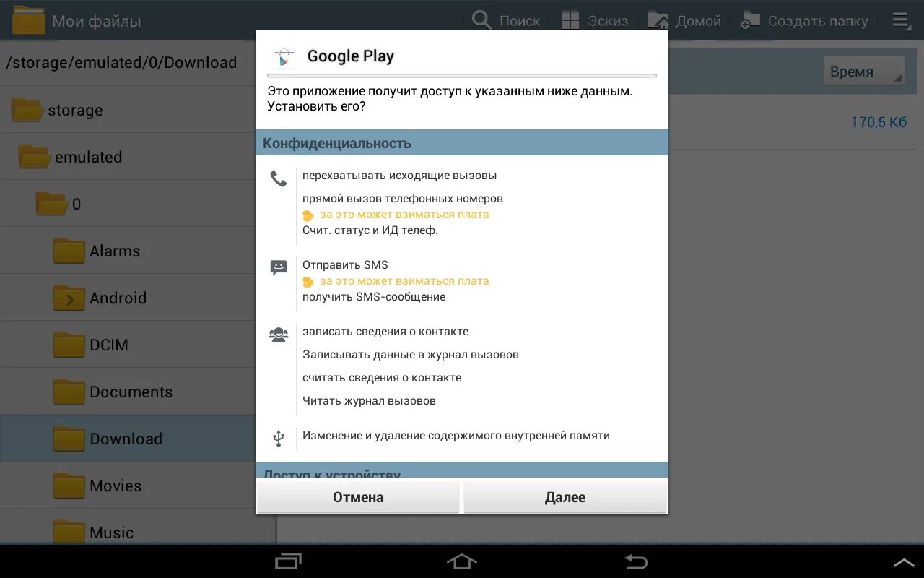Select the coins icon under Отправить SMS

308,282
